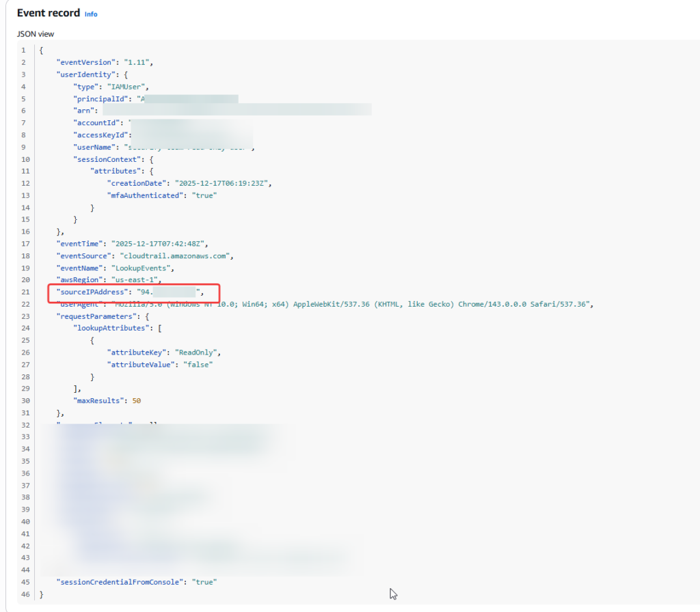The width and height of the screenshot is (700, 612).
Task: Select the userIdentity key on line 3
Action: pyautogui.click(x=85, y=74)
